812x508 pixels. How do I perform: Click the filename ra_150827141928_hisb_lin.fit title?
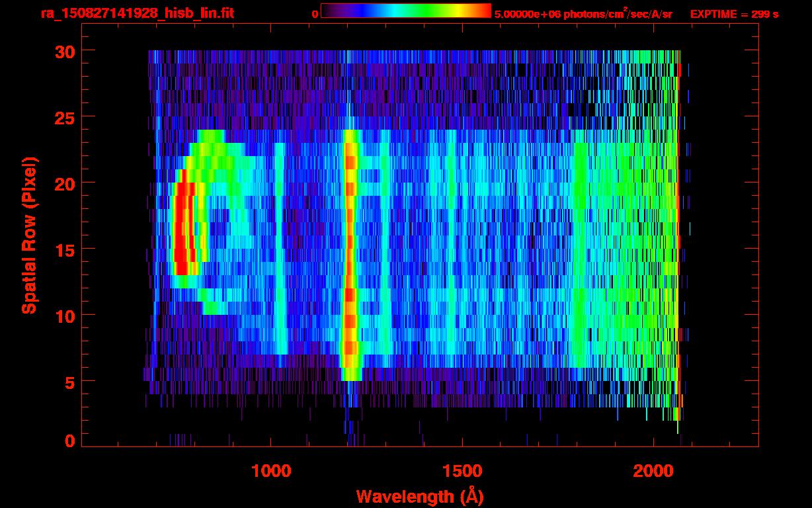(137, 13)
